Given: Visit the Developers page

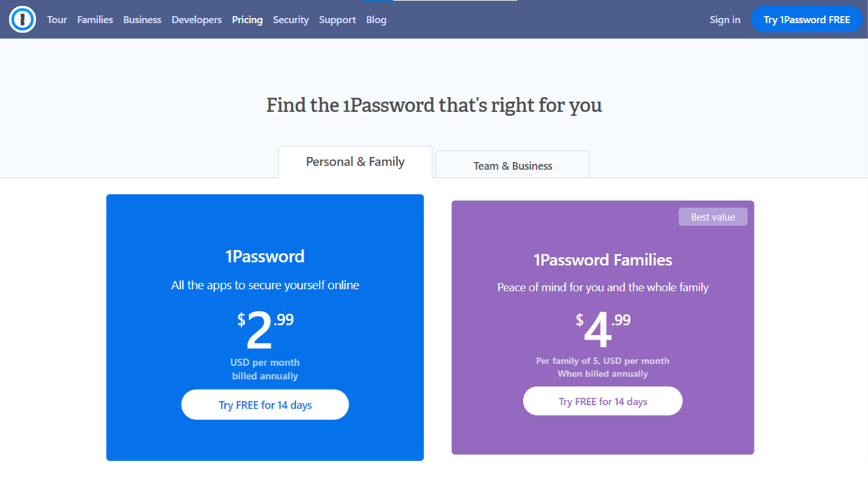Looking at the screenshot, I should 196,20.
